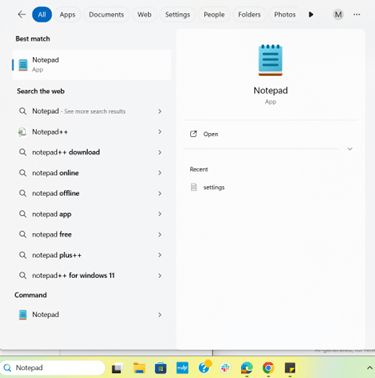This screenshot has width=375, height=378.
Task: Switch to the Settings filter tab
Action: pyautogui.click(x=177, y=14)
